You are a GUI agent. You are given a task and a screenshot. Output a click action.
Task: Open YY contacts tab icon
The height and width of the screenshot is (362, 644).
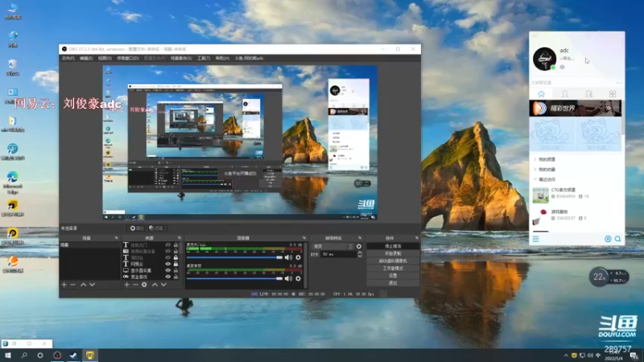(x=565, y=94)
